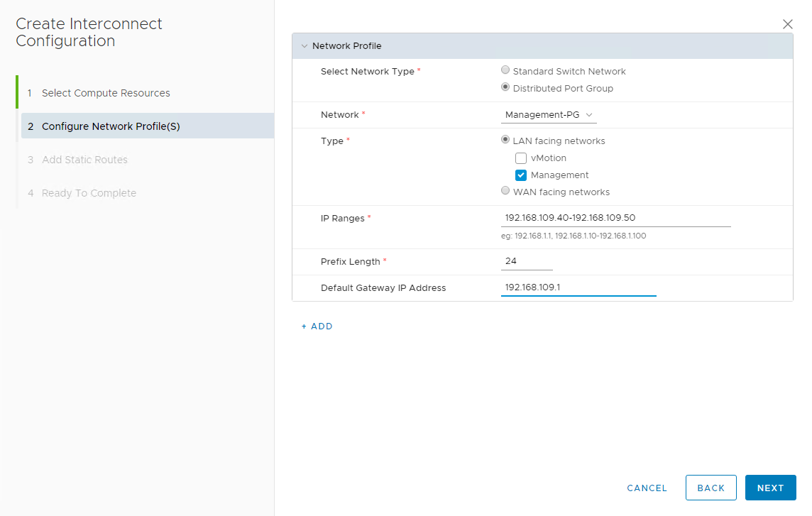This screenshot has height=516, width=812.
Task: Choose WAN facing networks radio button
Action: click(x=505, y=192)
